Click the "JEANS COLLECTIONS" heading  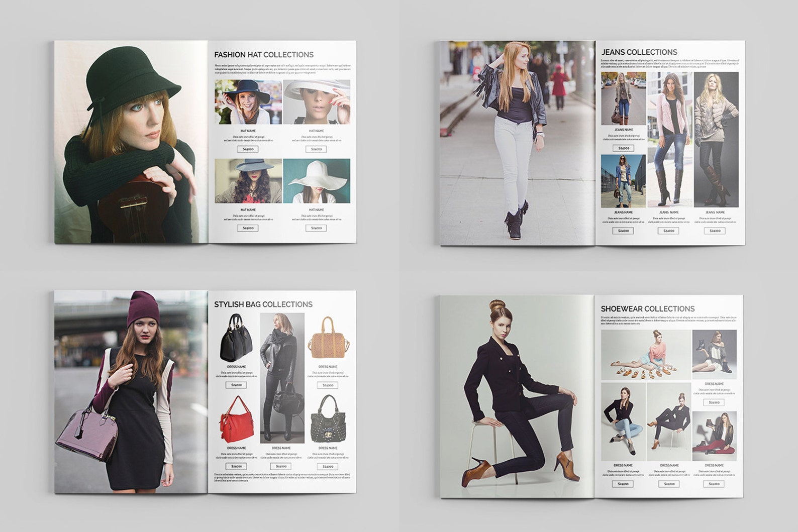point(639,52)
